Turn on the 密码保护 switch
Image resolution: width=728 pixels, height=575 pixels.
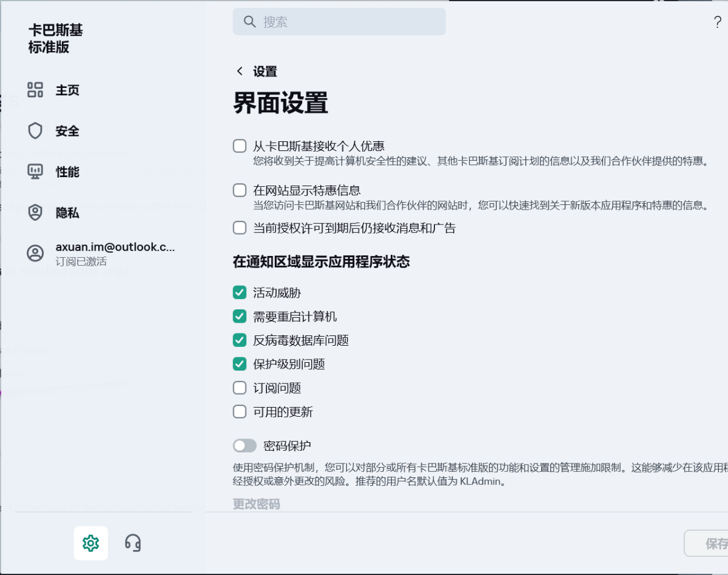tap(245, 446)
